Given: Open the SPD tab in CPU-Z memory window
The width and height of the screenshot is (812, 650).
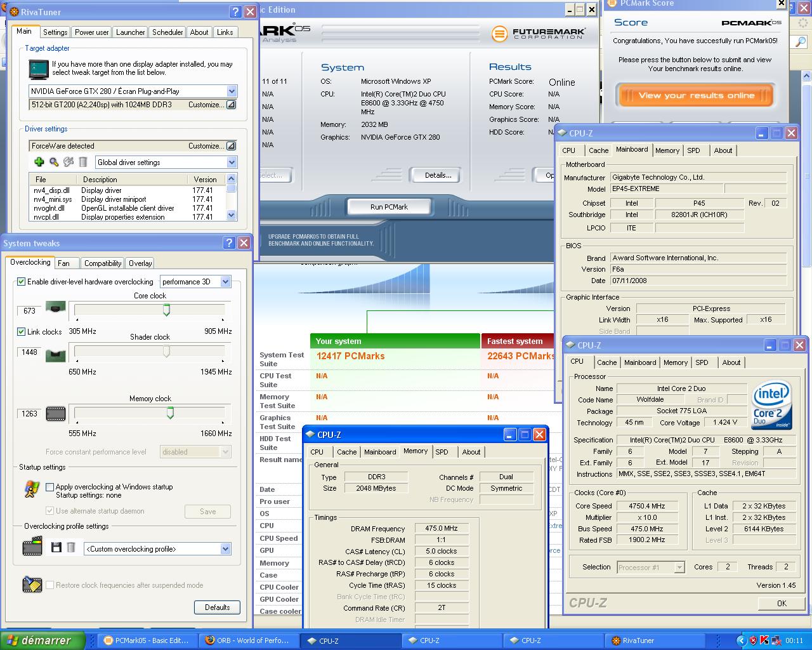Looking at the screenshot, I should click(x=442, y=452).
